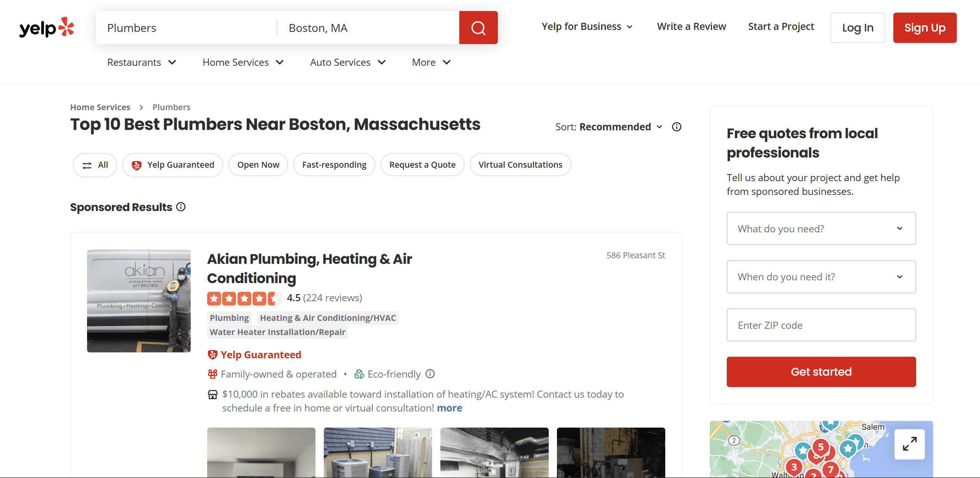The image size is (980, 478).
Task: Click the red search magnifier button
Action: point(478,28)
